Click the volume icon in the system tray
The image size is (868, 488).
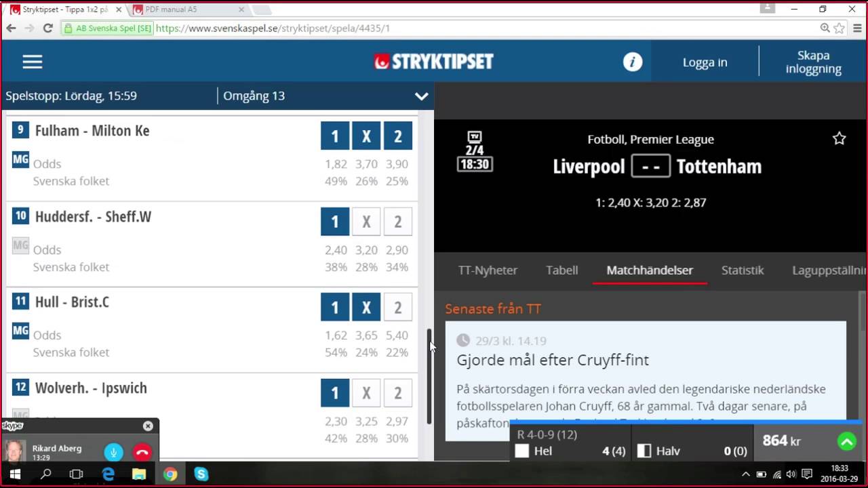pyautogui.click(x=791, y=474)
